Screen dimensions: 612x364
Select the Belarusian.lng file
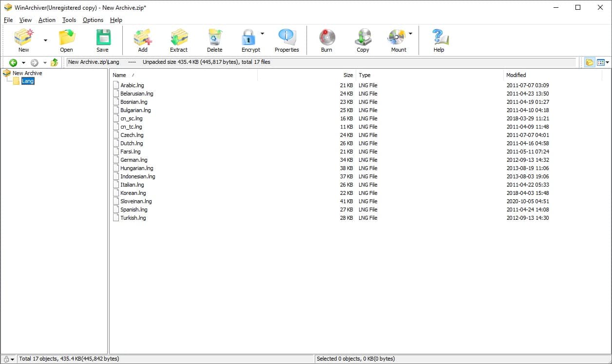pos(136,94)
